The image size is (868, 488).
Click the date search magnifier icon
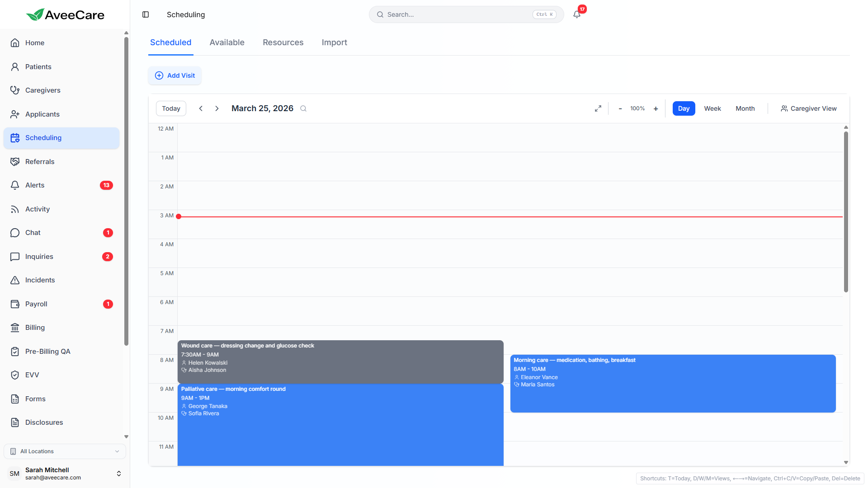coord(303,108)
